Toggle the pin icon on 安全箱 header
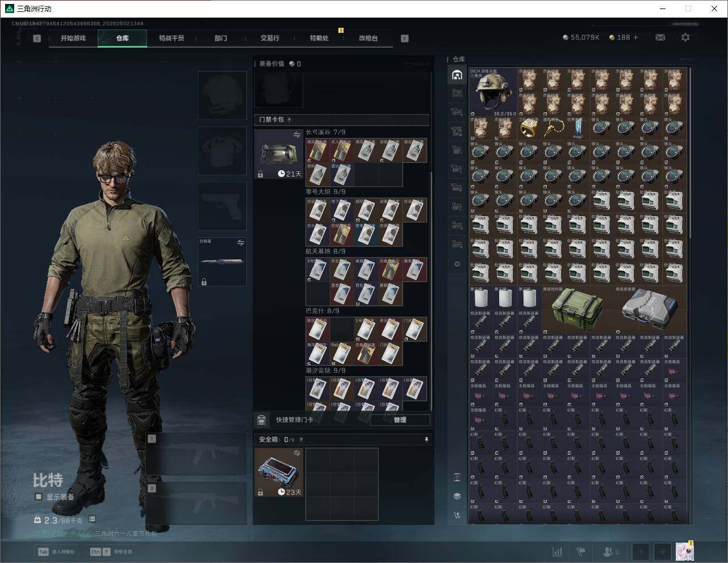This screenshot has width=728, height=563. click(426, 439)
